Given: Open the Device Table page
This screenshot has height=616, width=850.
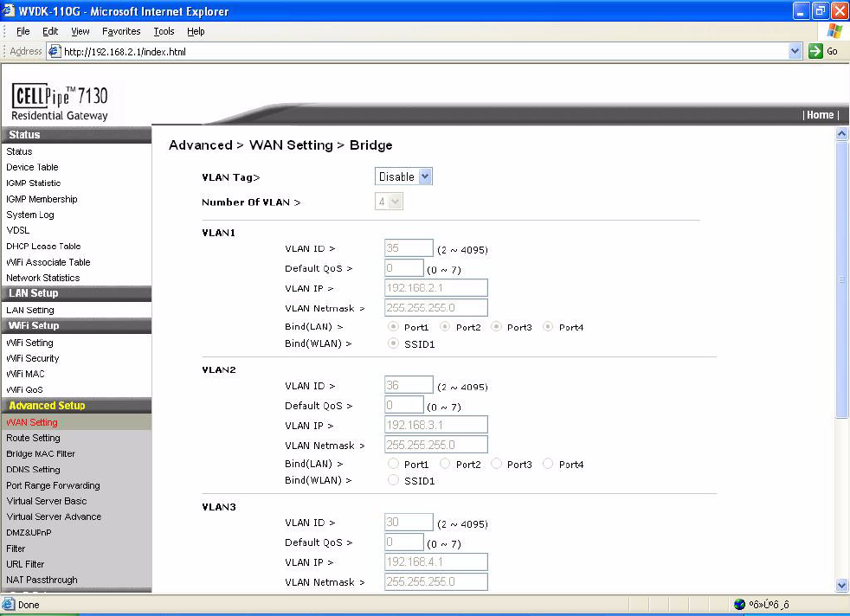Looking at the screenshot, I should coord(32,167).
